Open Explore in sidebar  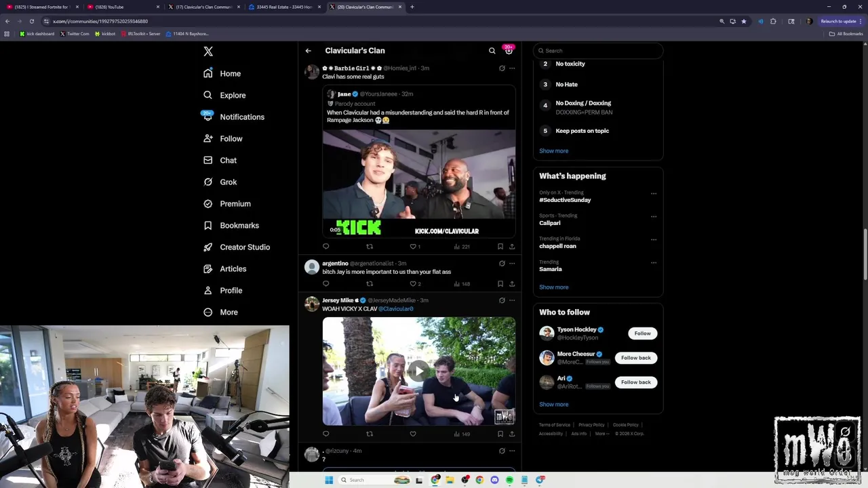224,95
